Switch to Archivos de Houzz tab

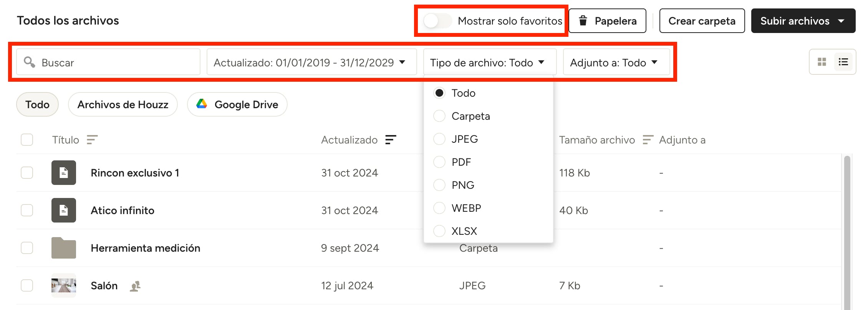(x=123, y=104)
